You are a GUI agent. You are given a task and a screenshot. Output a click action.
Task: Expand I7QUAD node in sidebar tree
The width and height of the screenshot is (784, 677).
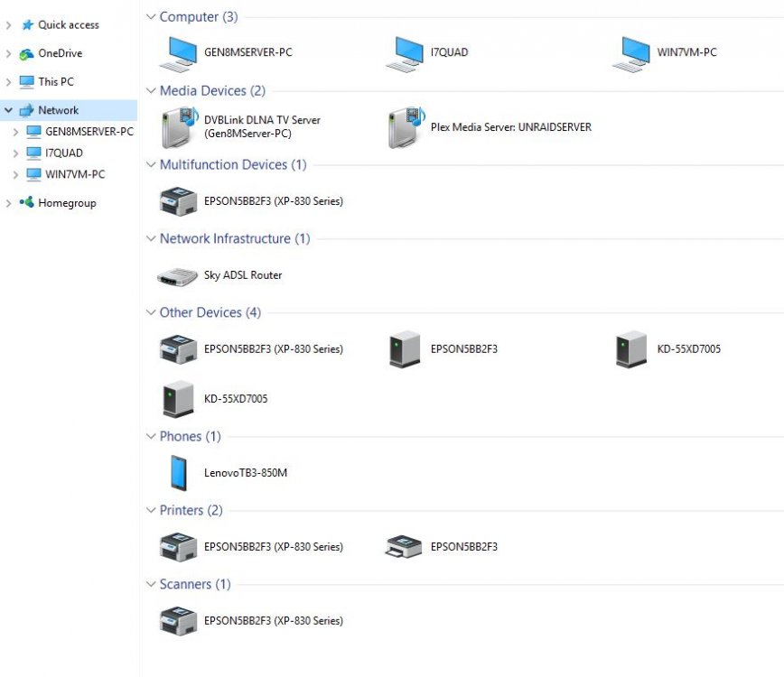pyautogui.click(x=15, y=153)
